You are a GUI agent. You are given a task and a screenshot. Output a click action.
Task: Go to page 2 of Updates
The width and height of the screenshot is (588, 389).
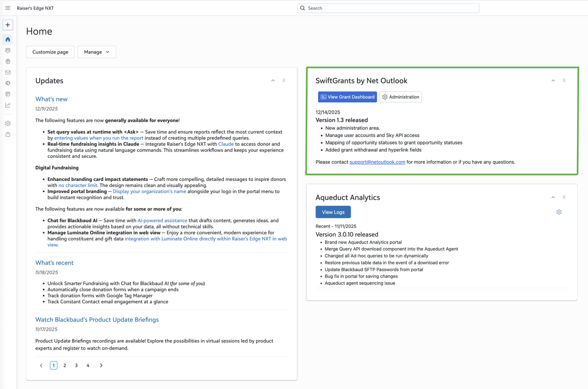[65, 365]
